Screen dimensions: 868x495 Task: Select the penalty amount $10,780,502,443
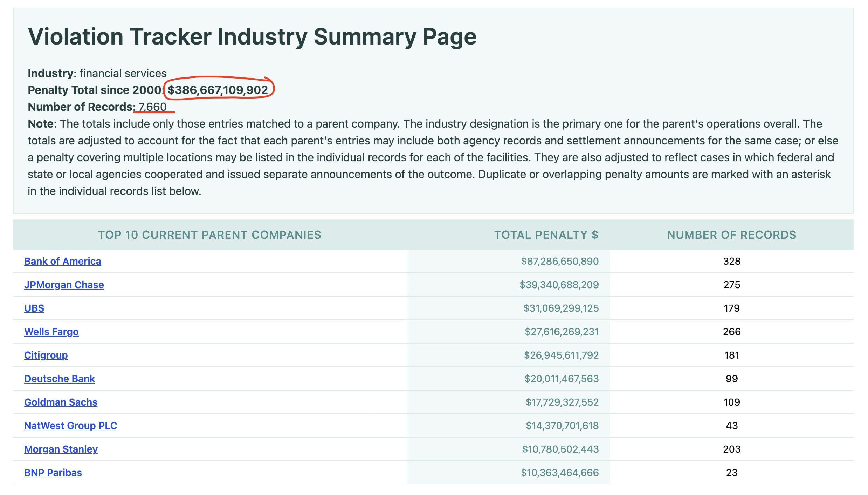(x=560, y=449)
